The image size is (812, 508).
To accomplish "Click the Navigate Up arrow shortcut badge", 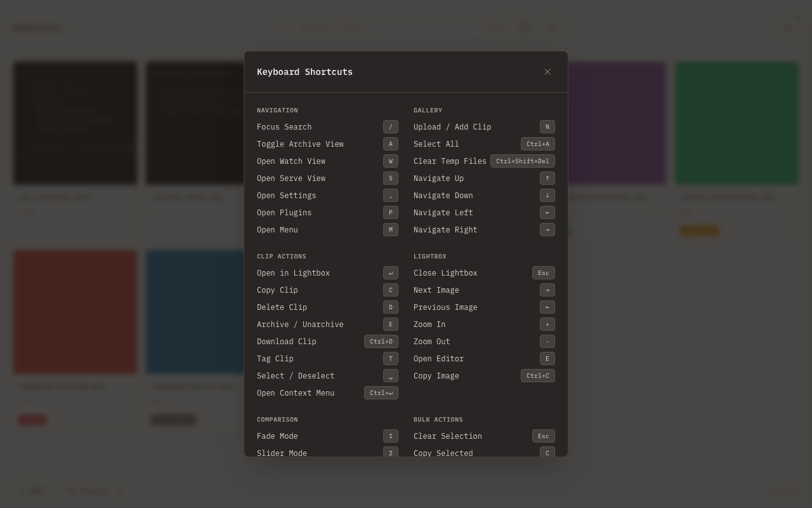I will click(547, 178).
